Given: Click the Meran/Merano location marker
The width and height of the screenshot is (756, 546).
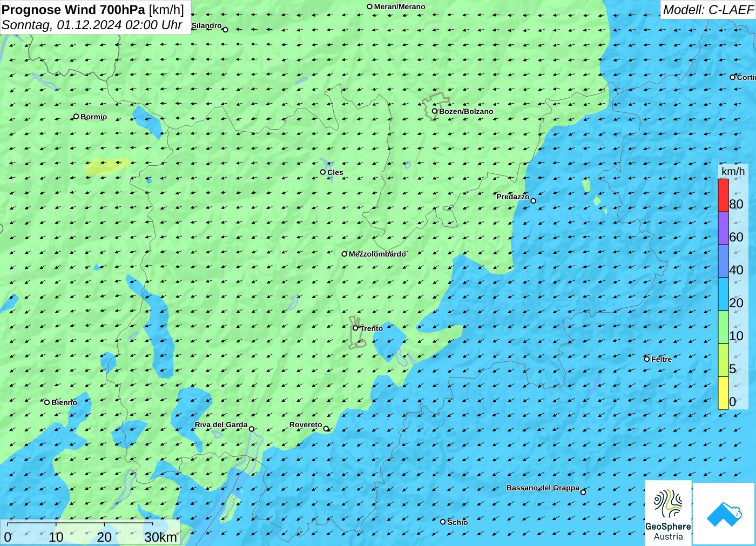Looking at the screenshot, I should (x=370, y=6).
